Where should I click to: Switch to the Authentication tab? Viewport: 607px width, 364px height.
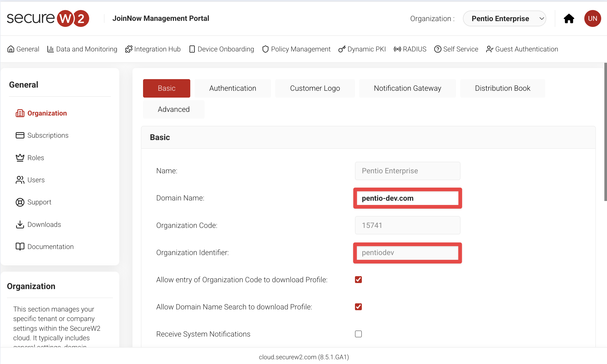[x=233, y=88]
